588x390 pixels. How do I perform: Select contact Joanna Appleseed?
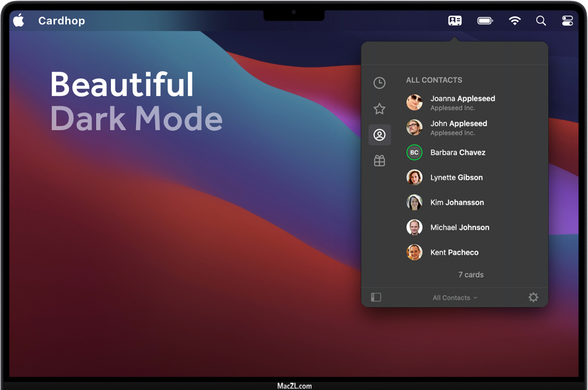(x=462, y=102)
